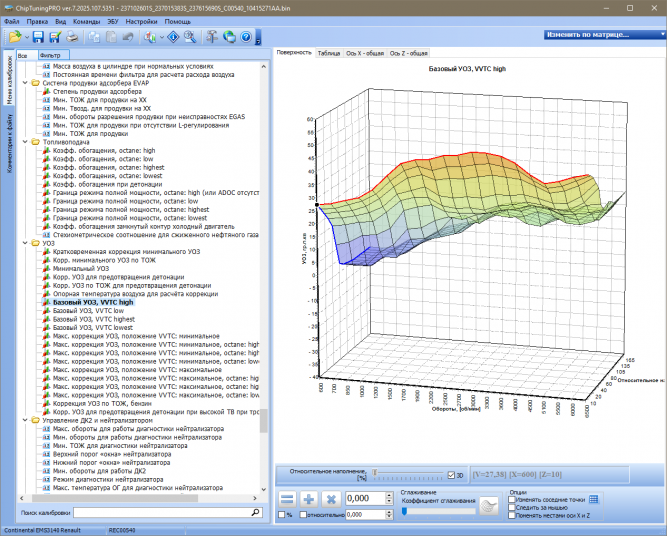The height and width of the screenshot is (536, 667).
Task: Click the calibration search magnifier icon
Action: (255, 512)
